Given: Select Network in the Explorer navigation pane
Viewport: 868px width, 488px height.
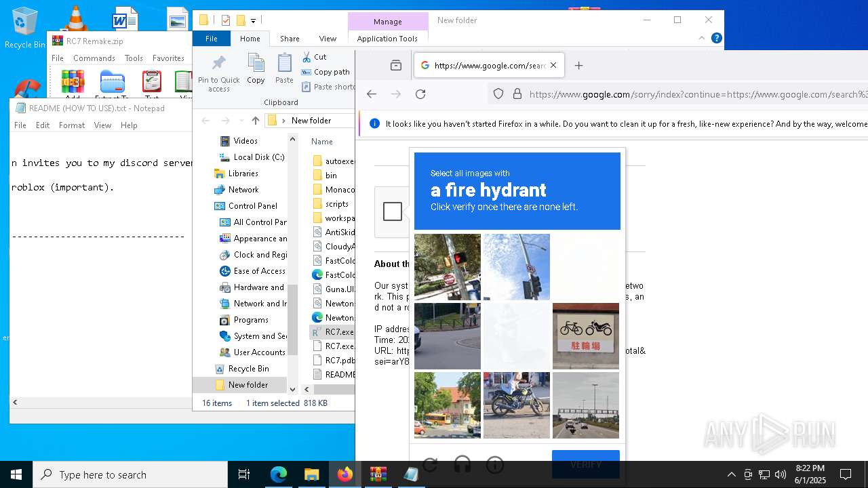Looking at the screenshot, I should pos(243,190).
